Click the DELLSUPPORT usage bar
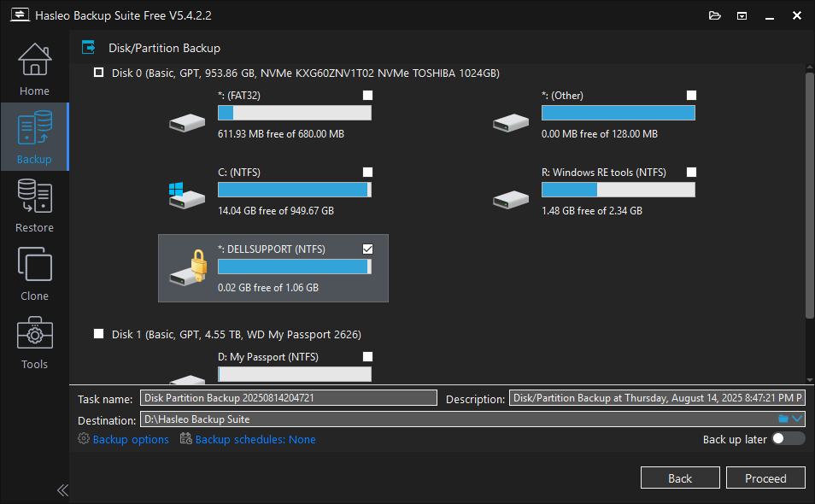 [294, 267]
